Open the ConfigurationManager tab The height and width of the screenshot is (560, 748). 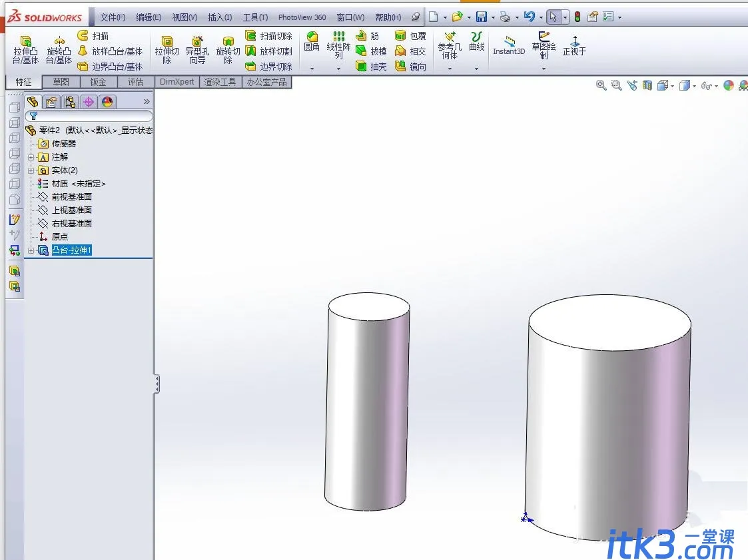tap(70, 102)
